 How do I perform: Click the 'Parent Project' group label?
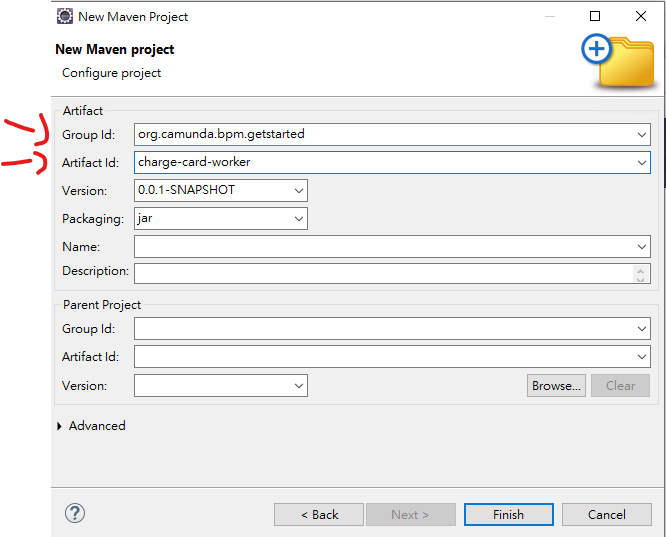102,305
